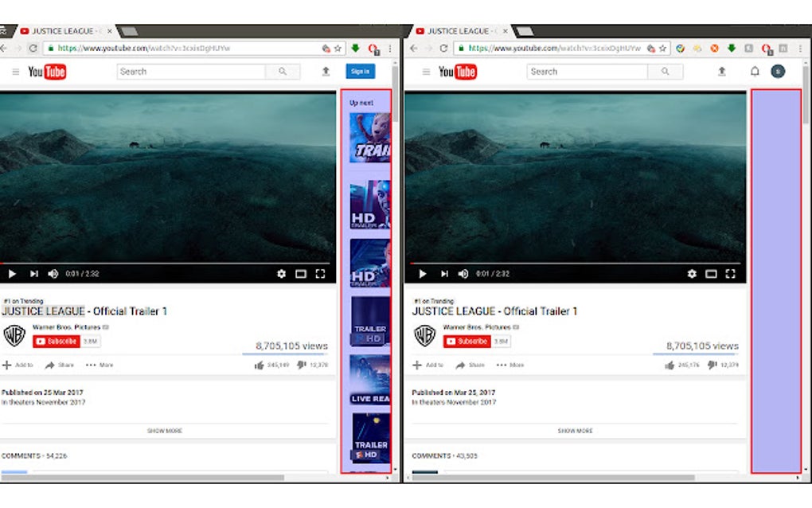Open Warner Bros. Pictures channel link in left window
This screenshot has height=508, width=812.
66,327
